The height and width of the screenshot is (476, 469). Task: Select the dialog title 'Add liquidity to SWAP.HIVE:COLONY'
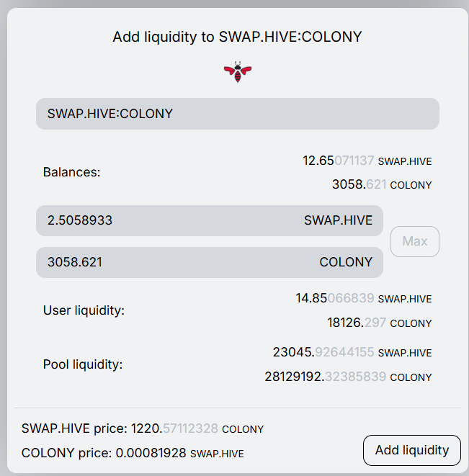point(237,37)
